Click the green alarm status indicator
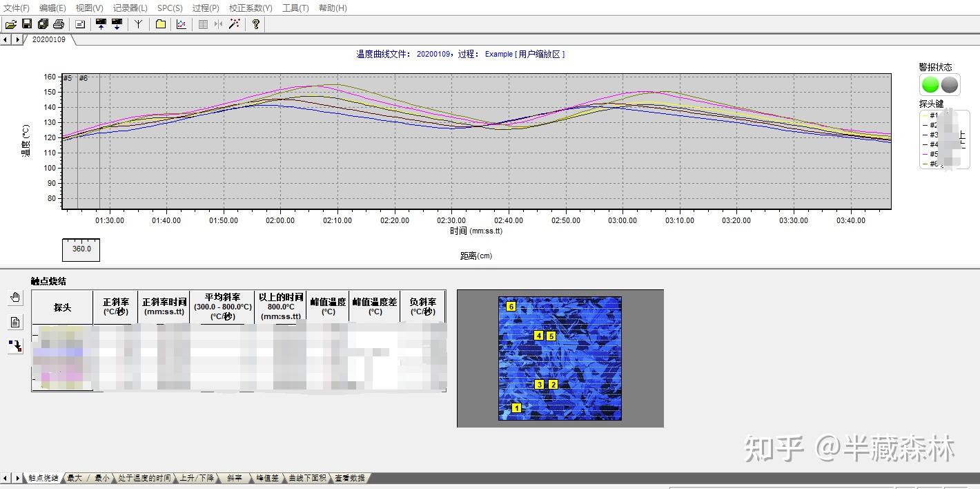980x489 pixels. [930, 84]
